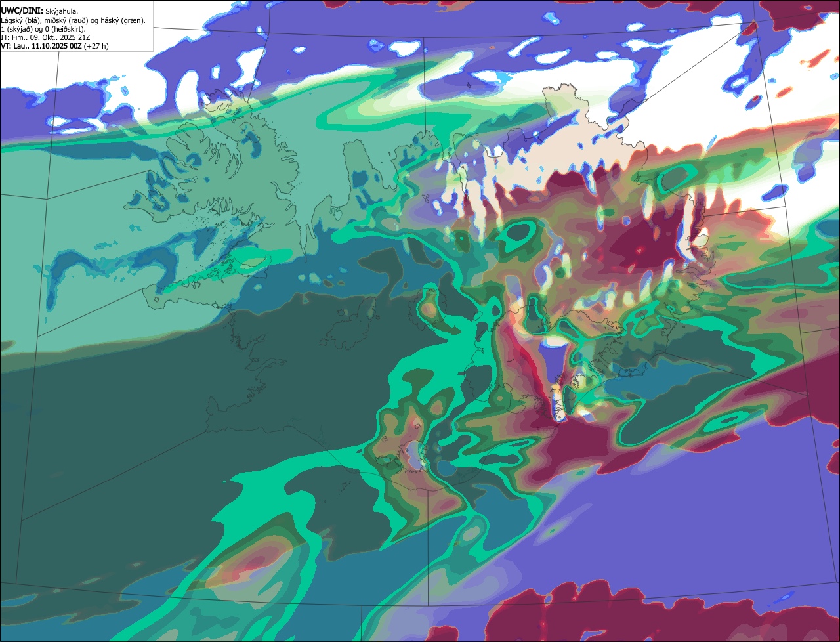
Task: Select initial time 'IT: Fim.. 09. Okt.. 2025 21Z'
Action: pos(45,37)
